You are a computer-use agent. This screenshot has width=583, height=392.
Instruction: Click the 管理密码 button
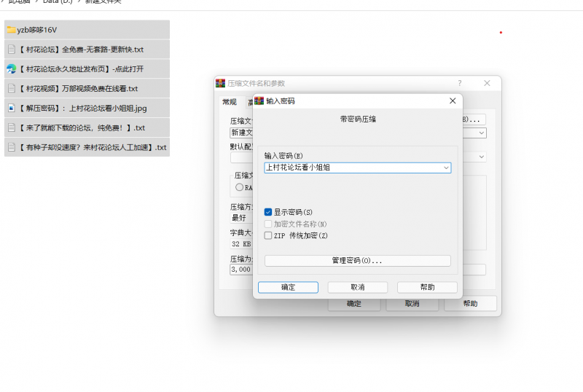pos(357,261)
